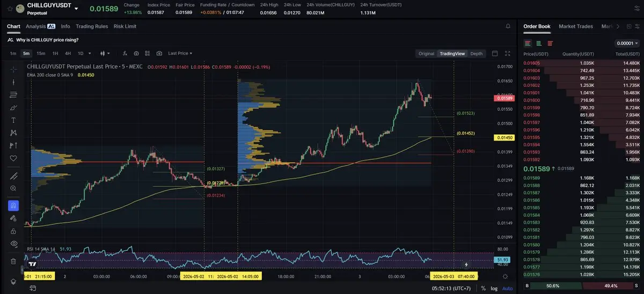Open the Last Price dropdown
Viewport: 644px width, 294px height.
point(180,54)
